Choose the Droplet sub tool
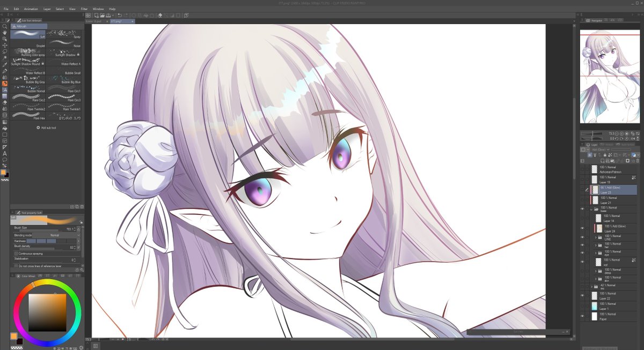 pyautogui.click(x=28, y=43)
